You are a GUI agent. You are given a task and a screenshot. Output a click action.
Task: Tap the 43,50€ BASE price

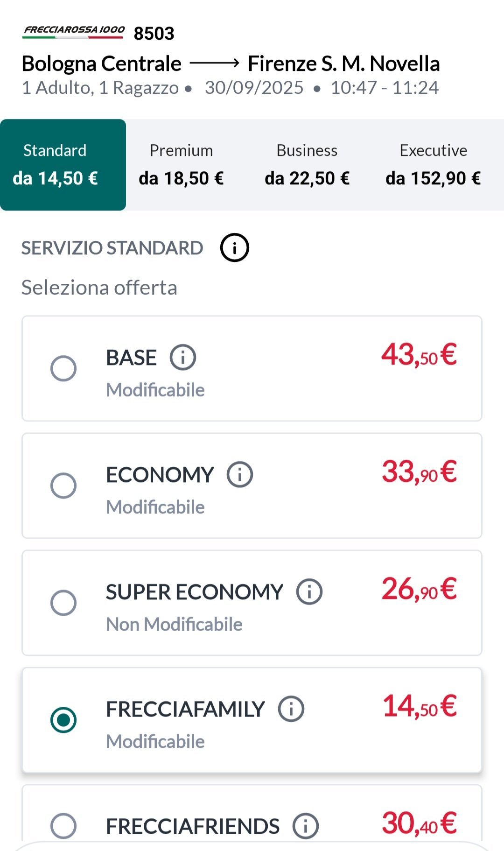419,355
